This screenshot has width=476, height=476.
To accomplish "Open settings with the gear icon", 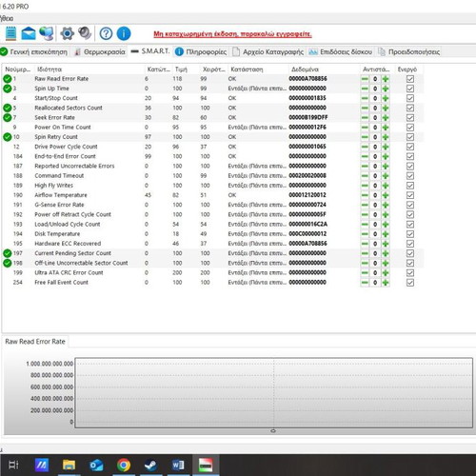I will click(67, 33).
